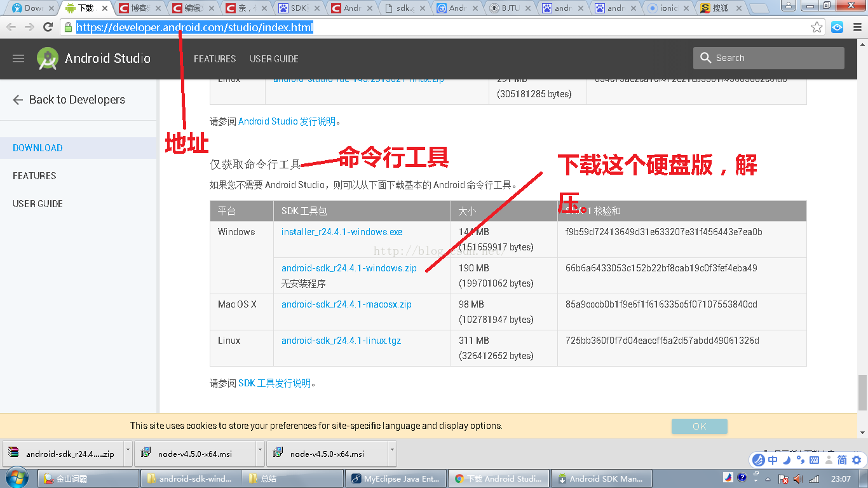Select USER GUIDE in the left sidebar
The image size is (868, 488).
(x=37, y=204)
